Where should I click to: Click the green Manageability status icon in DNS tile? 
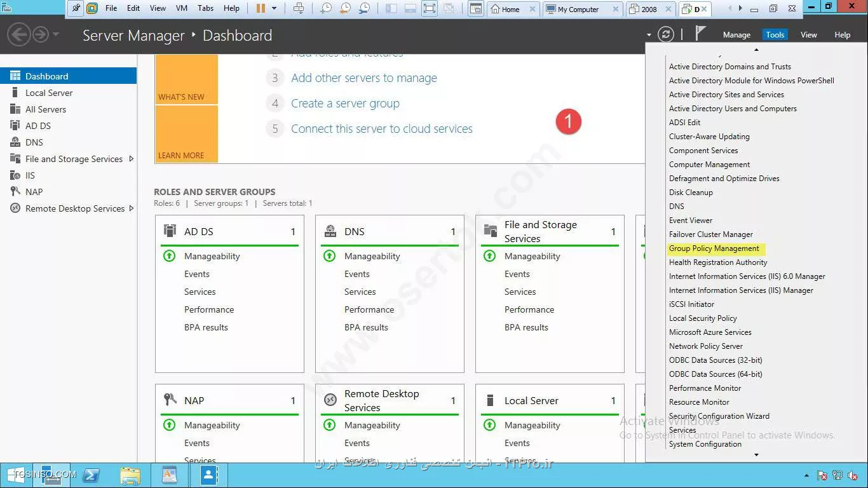click(329, 256)
